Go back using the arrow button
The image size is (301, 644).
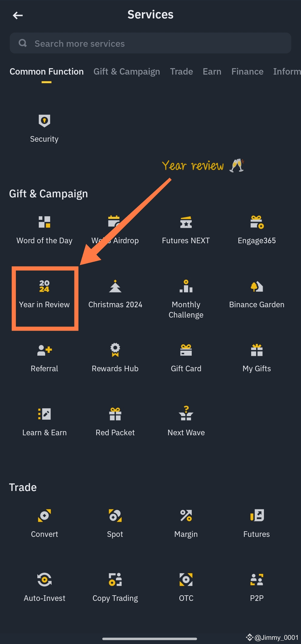[18, 15]
